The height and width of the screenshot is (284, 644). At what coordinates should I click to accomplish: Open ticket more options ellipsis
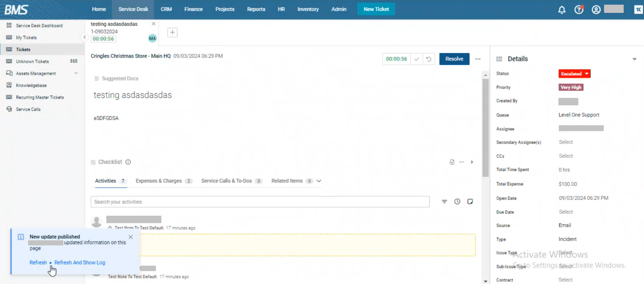[x=478, y=59]
